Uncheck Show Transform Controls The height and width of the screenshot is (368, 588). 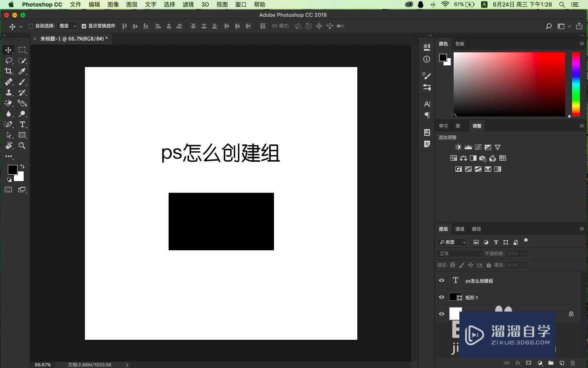click(84, 26)
